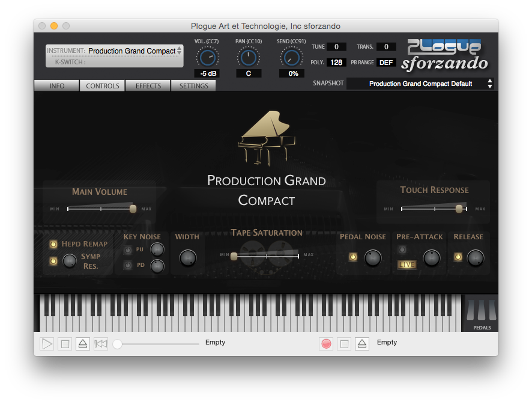Toggle the Pre-Attack power button
This screenshot has width=532, height=404.
(402, 249)
